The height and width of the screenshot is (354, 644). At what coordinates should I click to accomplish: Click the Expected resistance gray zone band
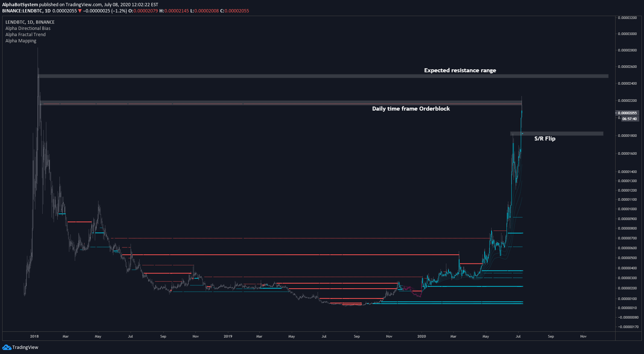[x=323, y=76]
